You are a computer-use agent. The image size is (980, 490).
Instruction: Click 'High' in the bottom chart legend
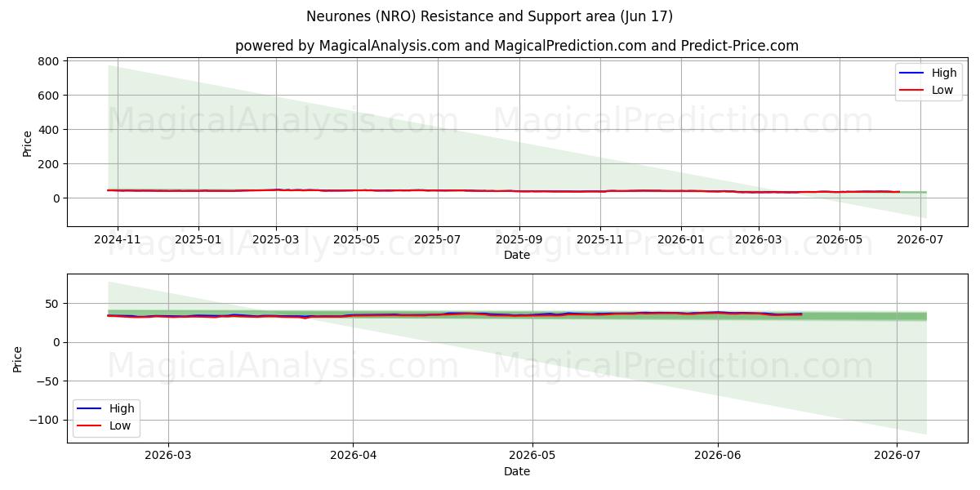tap(122, 408)
